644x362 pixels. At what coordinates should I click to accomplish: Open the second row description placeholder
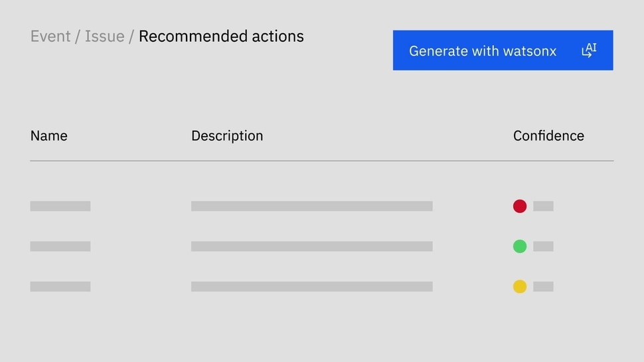pos(312,246)
